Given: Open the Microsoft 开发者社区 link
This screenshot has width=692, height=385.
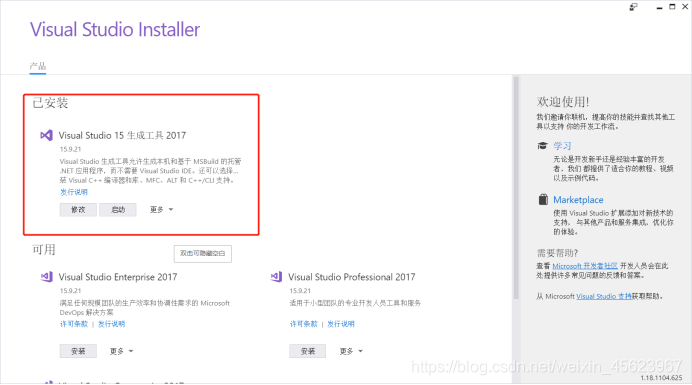Looking at the screenshot, I should [585, 266].
